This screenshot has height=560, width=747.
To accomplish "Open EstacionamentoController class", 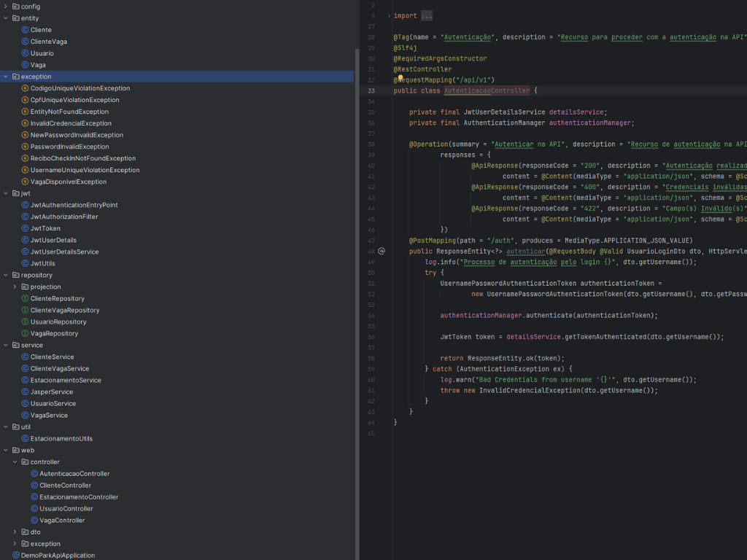I will 79,497.
